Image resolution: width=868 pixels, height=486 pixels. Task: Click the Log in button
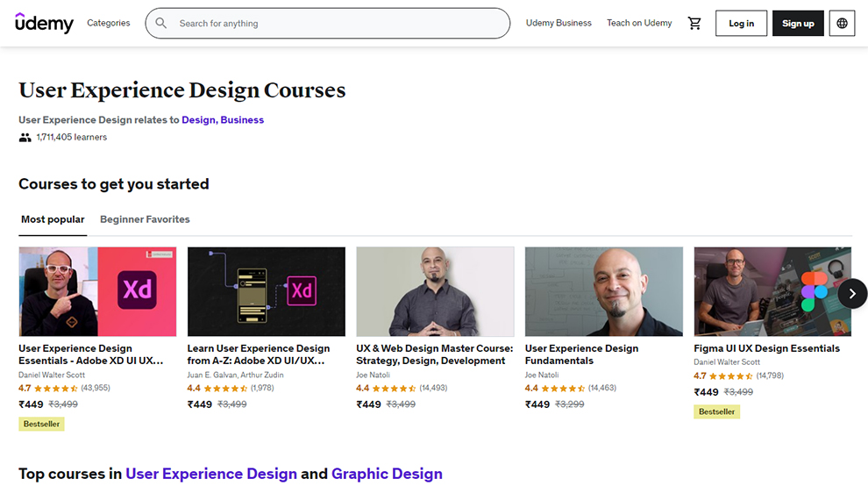pos(741,24)
